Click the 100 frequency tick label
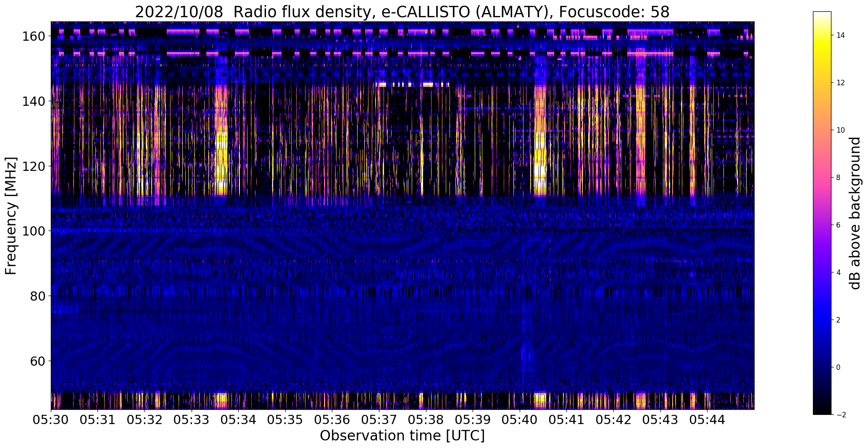The height and width of the screenshot is (448, 868). click(33, 231)
